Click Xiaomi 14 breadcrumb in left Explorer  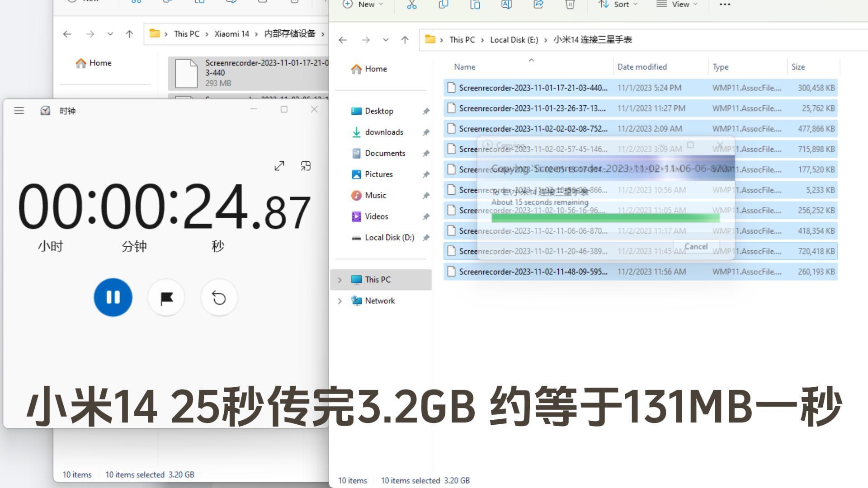[231, 34]
